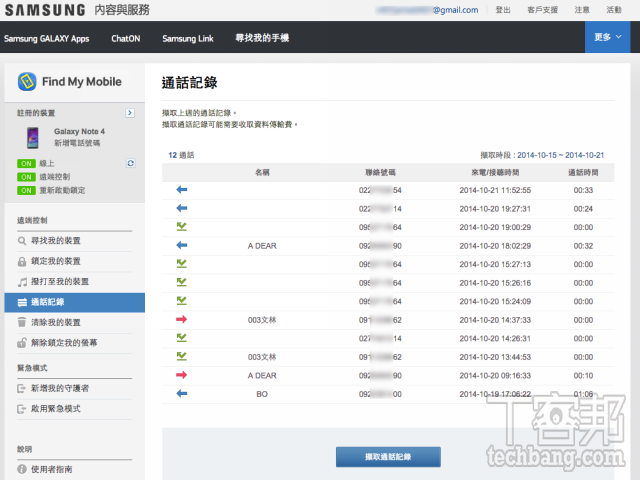Click the 來電/接聽時間 column header

click(495, 173)
